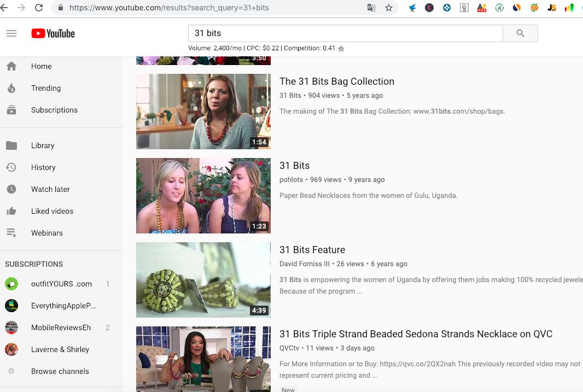Viewport: 583px width, 392px height.
Task: Play the 4:39 green beaded bracelet thumbnail
Action: [203, 280]
